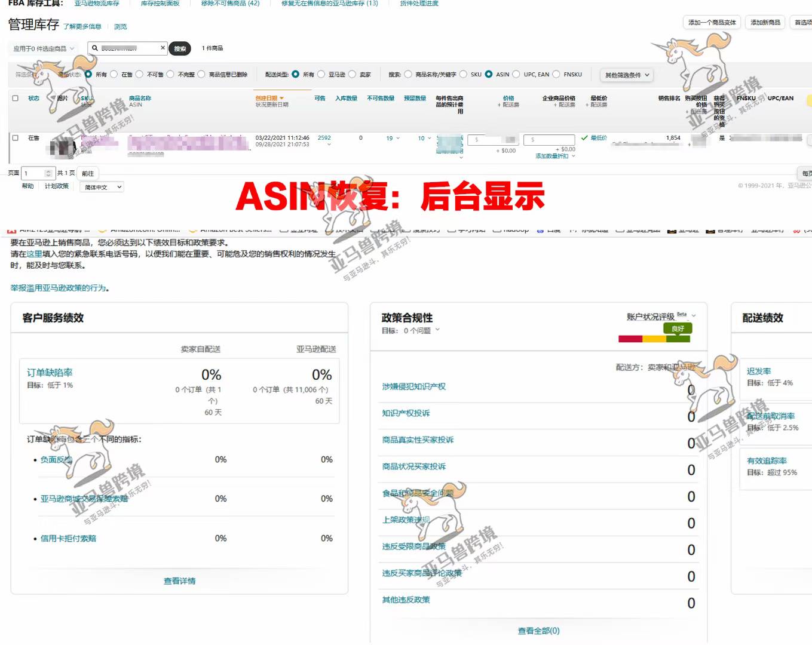Click 添加新商品 button
The height and width of the screenshot is (645, 812).
coord(765,23)
